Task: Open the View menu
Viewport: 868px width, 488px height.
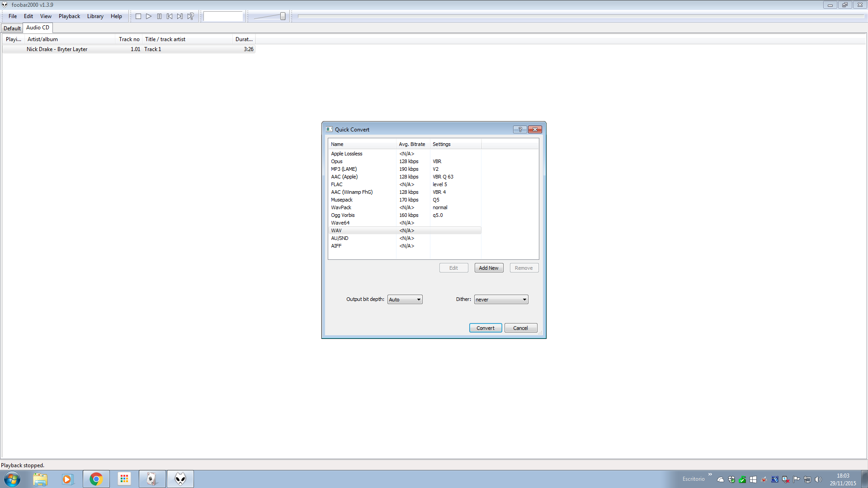Action: (x=46, y=16)
